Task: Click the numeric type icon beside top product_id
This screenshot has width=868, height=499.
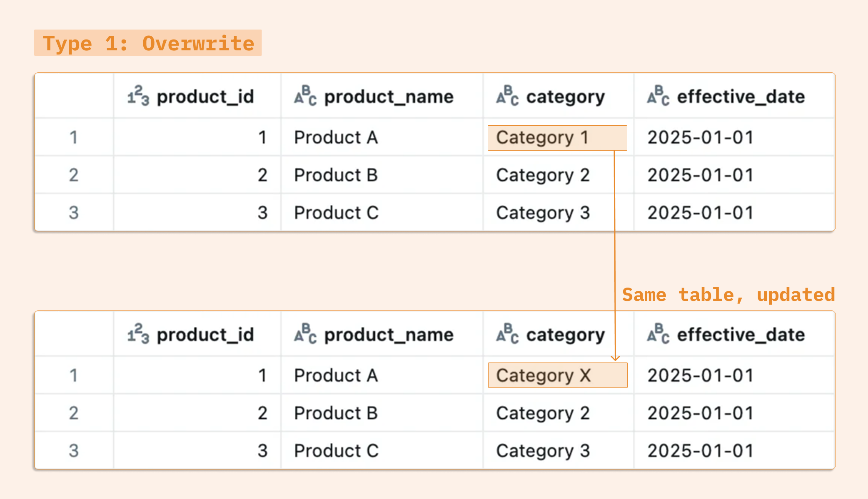Action: coord(138,96)
